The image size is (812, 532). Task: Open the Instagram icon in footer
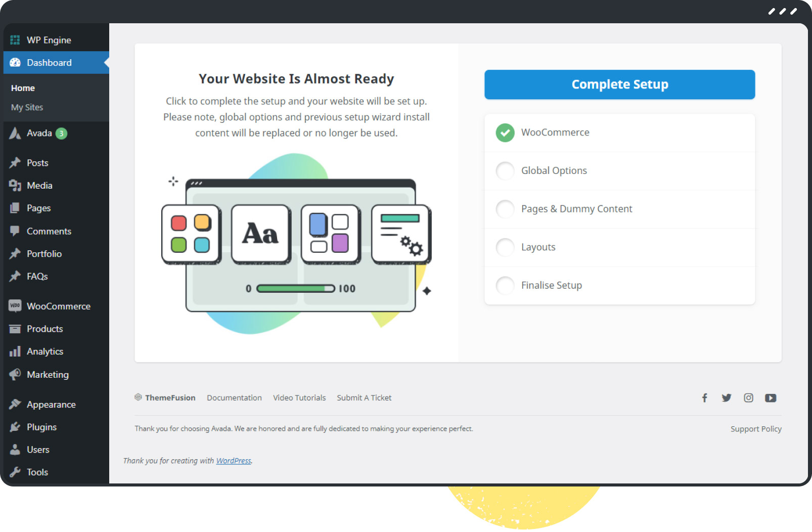(748, 398)
